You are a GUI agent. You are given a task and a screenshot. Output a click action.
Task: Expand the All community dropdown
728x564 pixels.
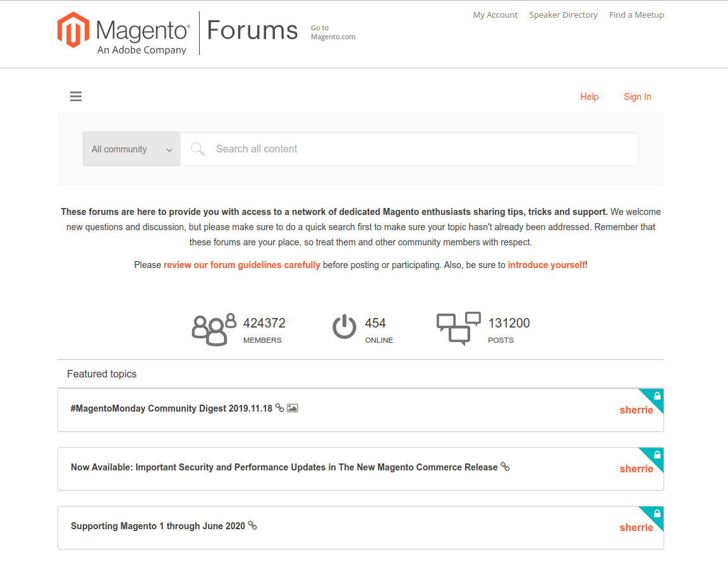click(x=131, y=149)
